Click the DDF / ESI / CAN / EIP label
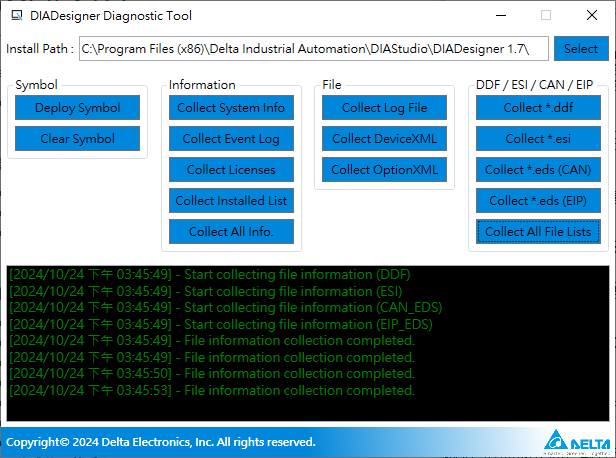Image resolution: width=616 pixels, height=458 pixels. (x=534, y=85)
